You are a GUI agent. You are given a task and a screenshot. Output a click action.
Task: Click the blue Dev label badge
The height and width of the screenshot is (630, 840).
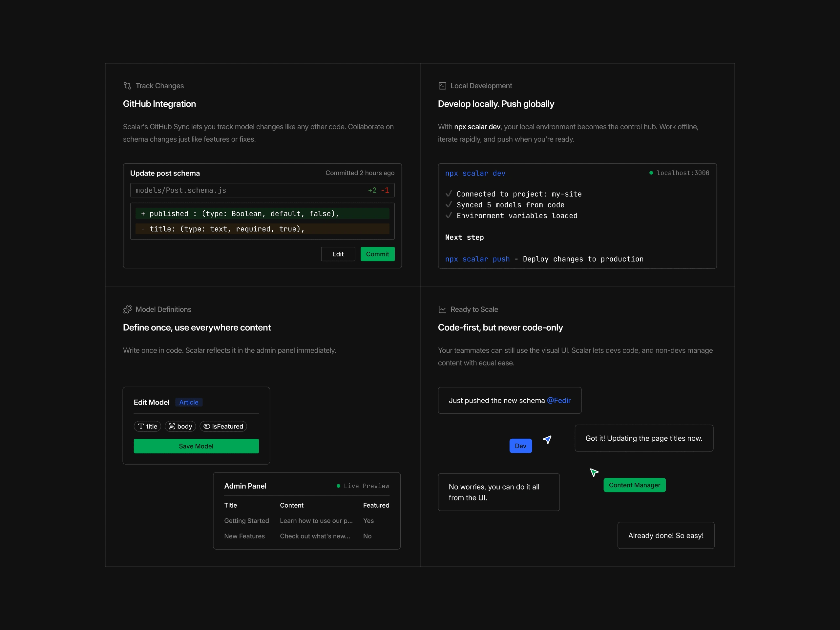(x=521, y=446)
